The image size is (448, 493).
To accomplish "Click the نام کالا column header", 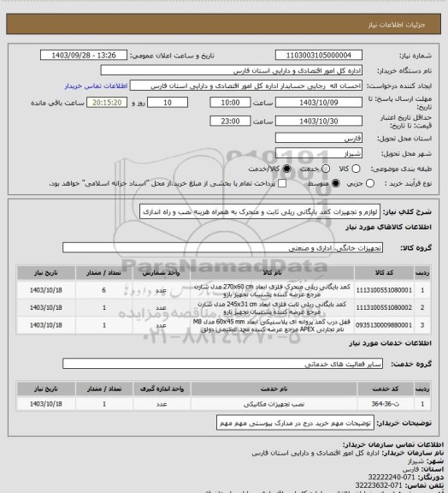I will 272,273.
